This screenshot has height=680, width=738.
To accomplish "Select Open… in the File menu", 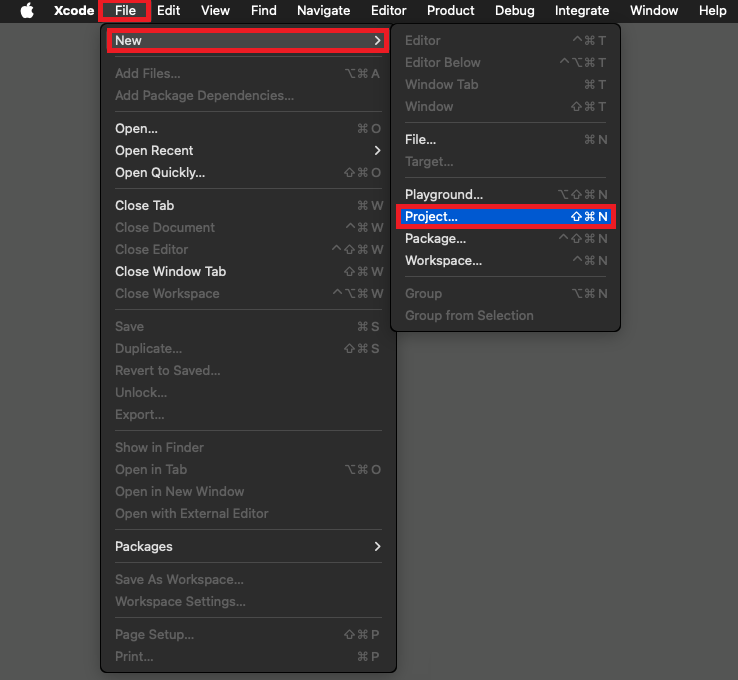I will [x=248, y=128].
